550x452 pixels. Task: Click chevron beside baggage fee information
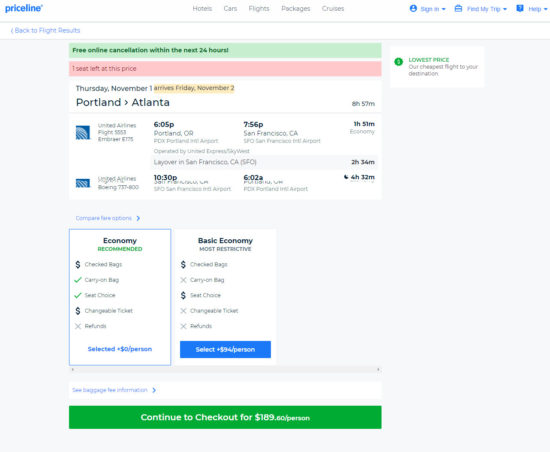[x=154, y=390]
